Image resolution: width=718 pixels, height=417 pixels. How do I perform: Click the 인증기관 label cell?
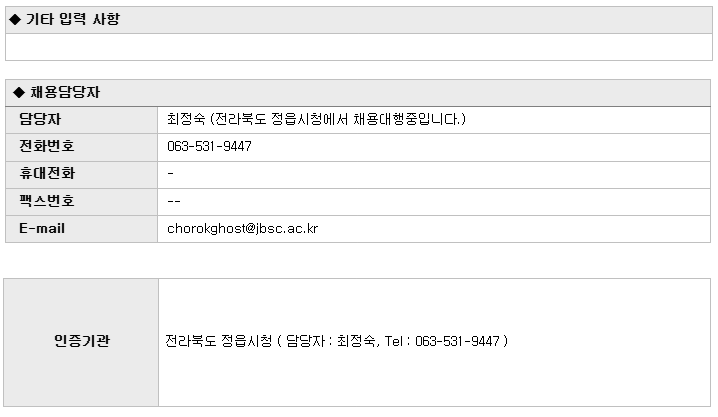pos(82,341)
